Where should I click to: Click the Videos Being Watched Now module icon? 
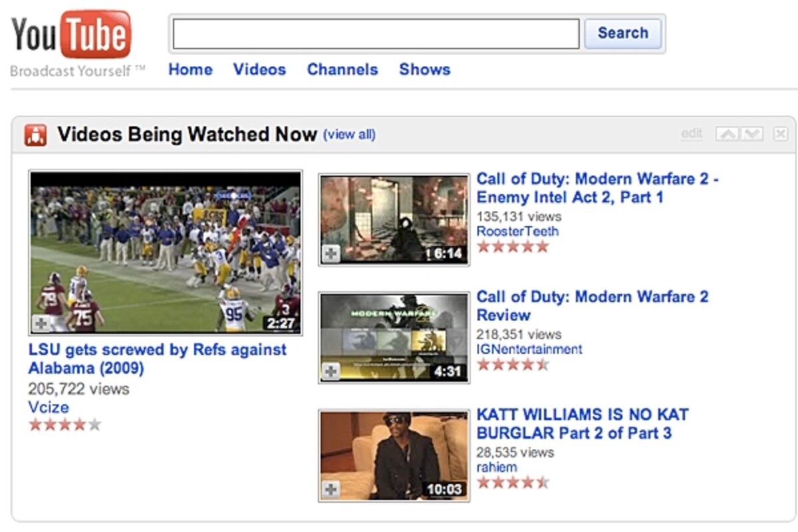35,135
